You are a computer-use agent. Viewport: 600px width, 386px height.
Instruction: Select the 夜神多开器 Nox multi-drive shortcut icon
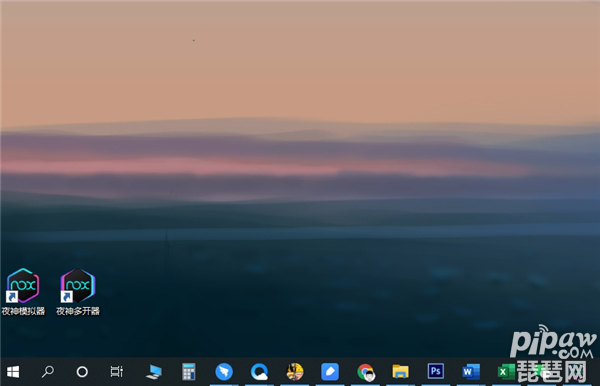coord(78,285)
